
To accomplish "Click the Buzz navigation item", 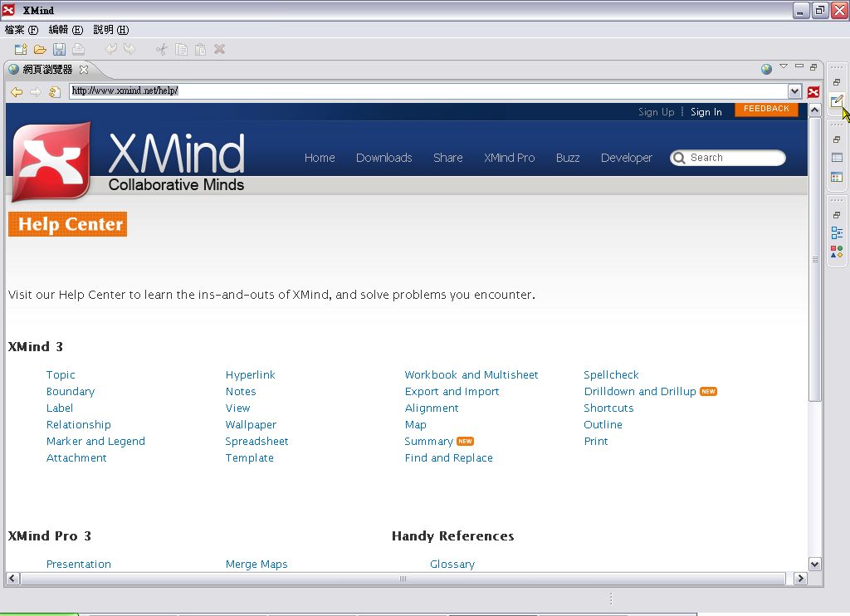I will pos(568,158).
